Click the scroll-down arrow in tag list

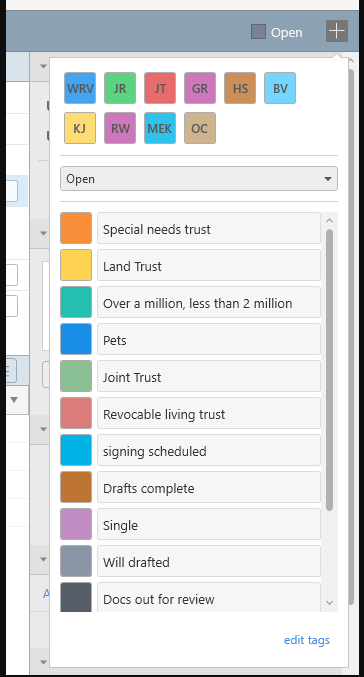(x=329, y=602)
